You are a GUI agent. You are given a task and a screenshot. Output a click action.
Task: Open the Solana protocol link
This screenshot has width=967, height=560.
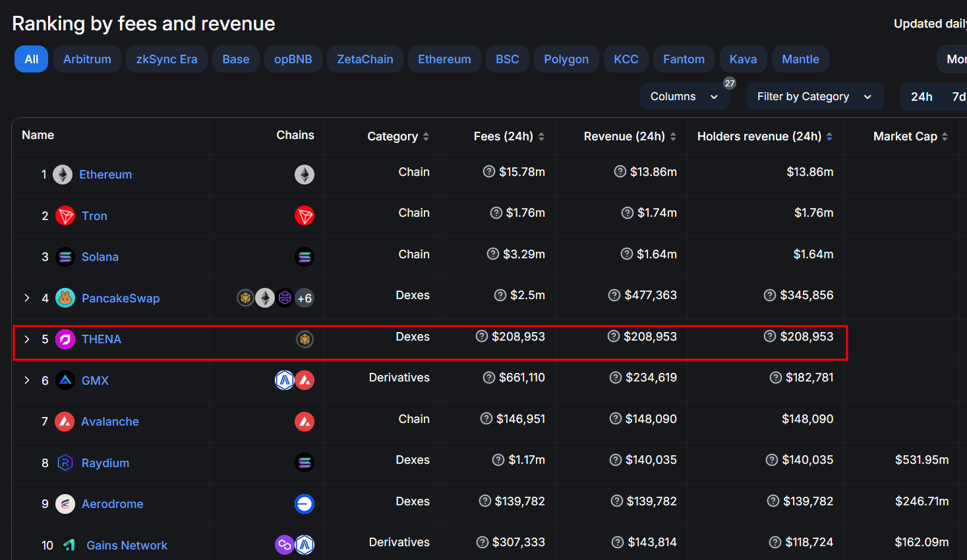100,257
